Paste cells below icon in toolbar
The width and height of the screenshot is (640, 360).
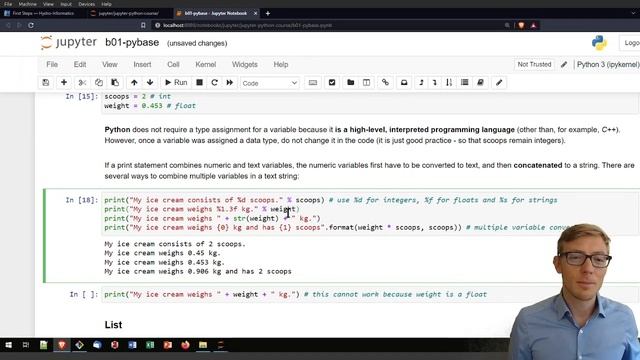[115, 82]
